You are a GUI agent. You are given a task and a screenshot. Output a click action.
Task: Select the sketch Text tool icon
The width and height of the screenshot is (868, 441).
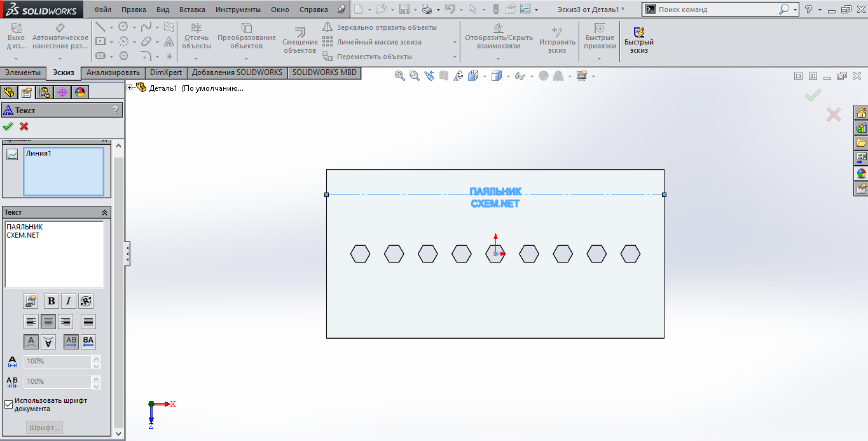click(169, 41)
